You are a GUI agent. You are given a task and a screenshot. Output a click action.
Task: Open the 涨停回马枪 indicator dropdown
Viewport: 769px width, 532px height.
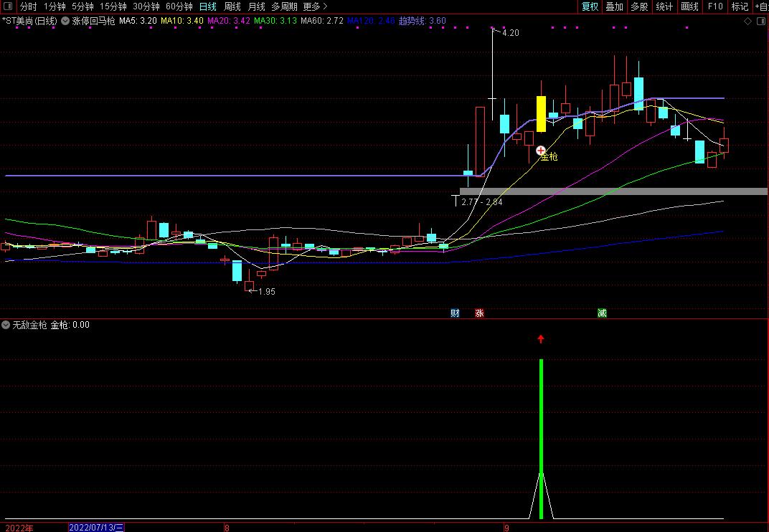click(x=65, y=21)
